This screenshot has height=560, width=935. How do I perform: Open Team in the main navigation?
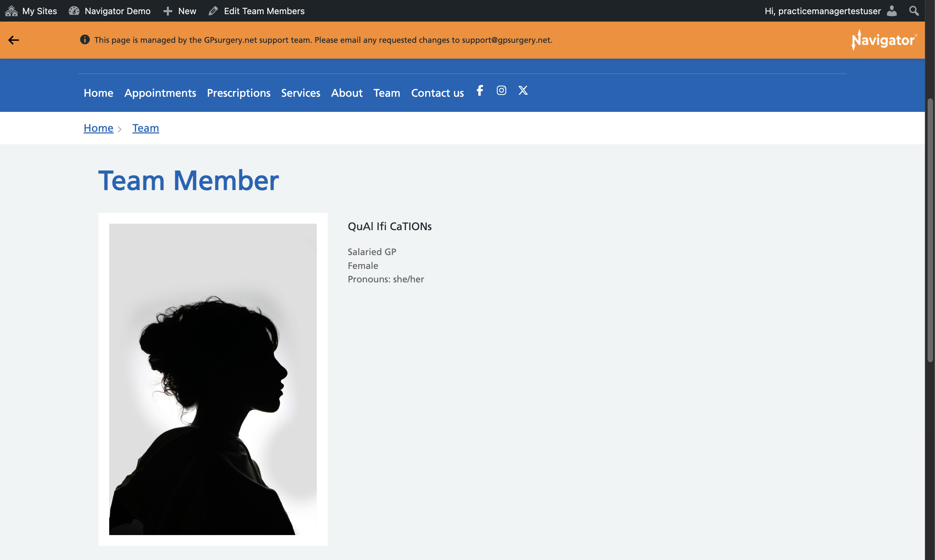pos(387,93)
